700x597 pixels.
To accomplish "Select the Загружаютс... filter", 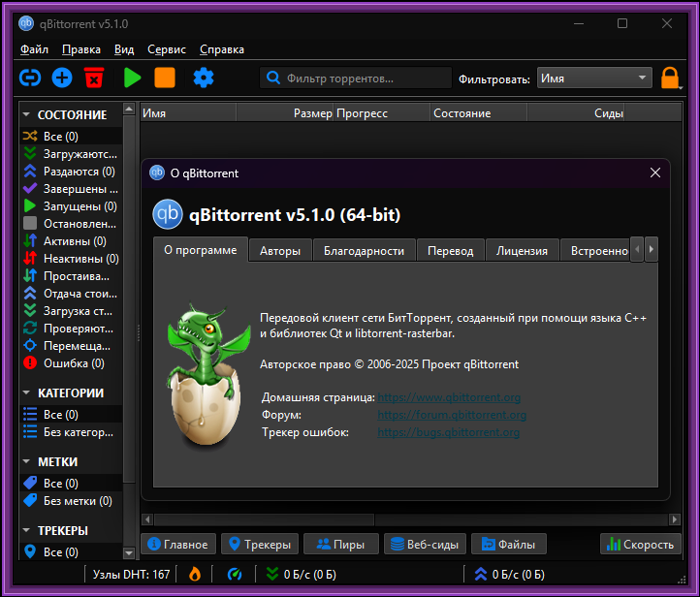I will [71, 154].
